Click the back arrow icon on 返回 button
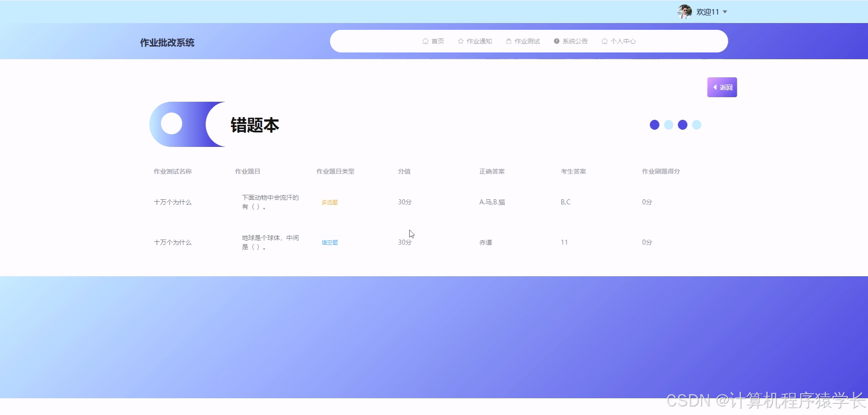Viewport: 868px width, 415px height. pos(715,87)
